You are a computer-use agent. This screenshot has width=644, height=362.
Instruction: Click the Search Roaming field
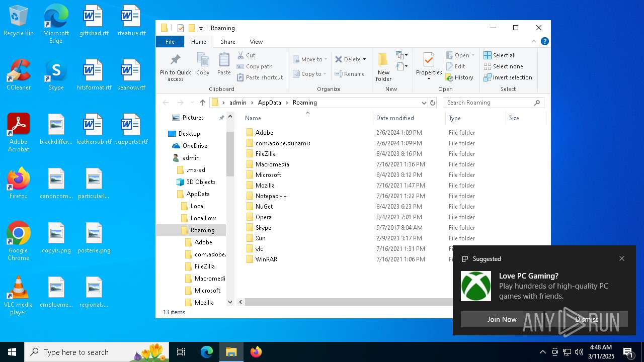pos(493,103)
